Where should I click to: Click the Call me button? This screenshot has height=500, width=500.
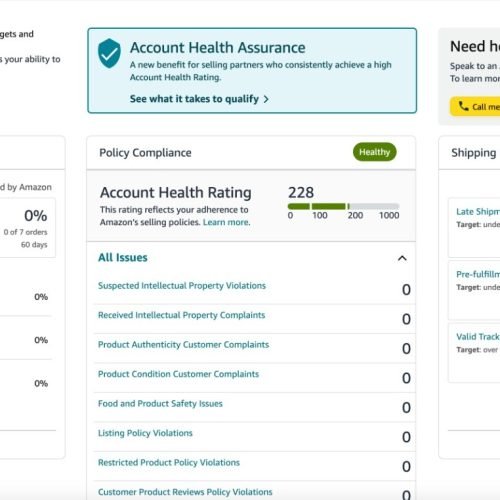tap(475, 107)
